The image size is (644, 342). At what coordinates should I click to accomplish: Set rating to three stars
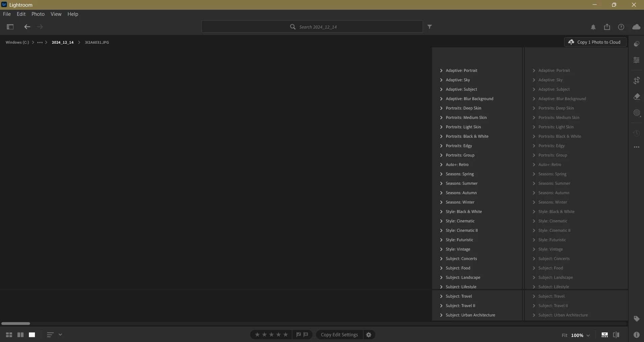click(x=271, y=335)
